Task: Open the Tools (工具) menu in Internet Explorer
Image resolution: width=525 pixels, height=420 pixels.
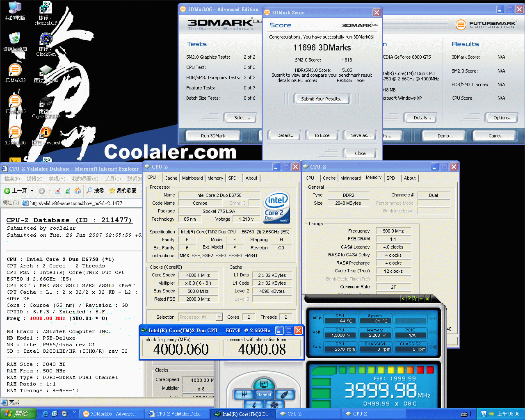Action: tap(112, 179)
